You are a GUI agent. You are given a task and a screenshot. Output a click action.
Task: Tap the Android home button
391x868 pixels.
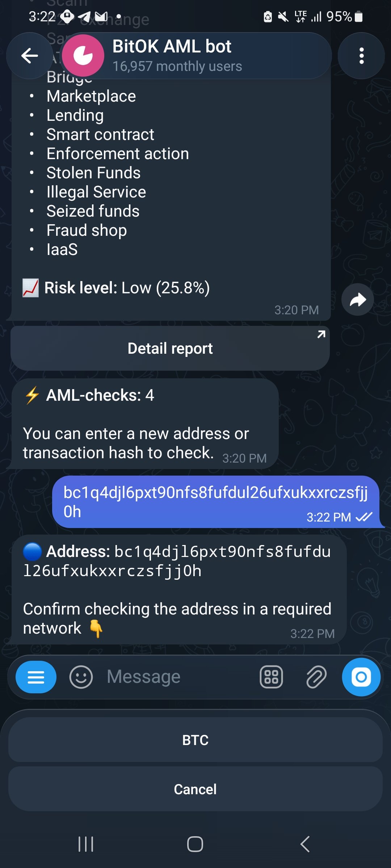(x=195, y=844)
